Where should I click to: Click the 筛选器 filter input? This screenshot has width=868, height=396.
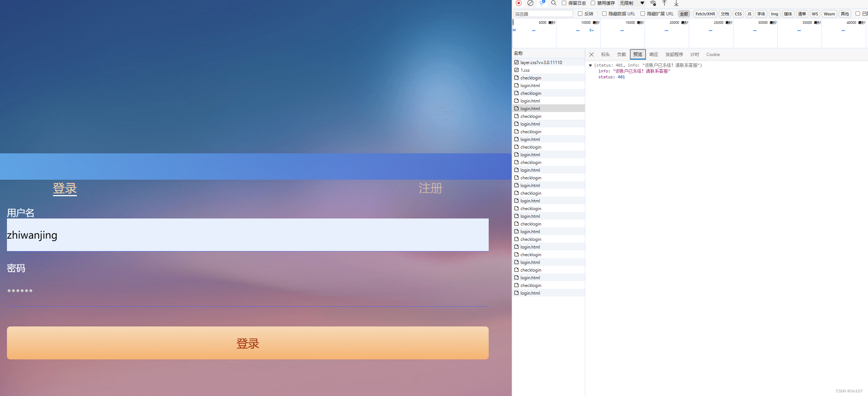(x=543, y=14)
